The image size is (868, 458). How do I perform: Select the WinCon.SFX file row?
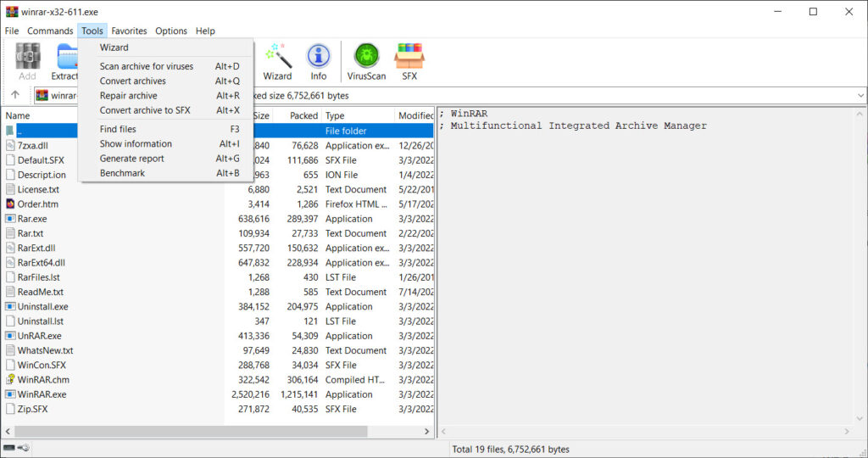[218, 365]
